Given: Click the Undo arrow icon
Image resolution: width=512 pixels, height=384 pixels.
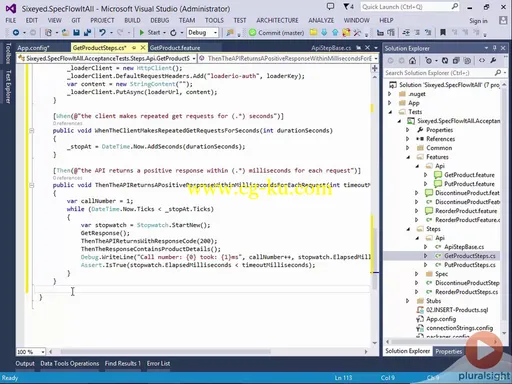Looking at the screenshot, I should tap(102, 33).
